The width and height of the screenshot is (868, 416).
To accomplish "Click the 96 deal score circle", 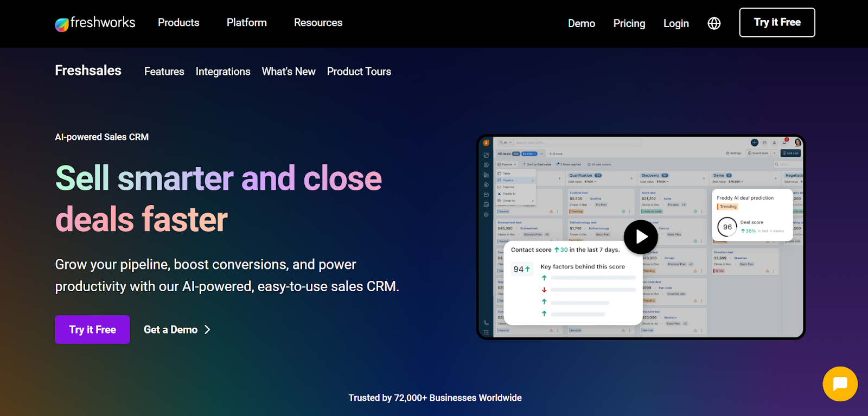I will click(x=727, y=227).
